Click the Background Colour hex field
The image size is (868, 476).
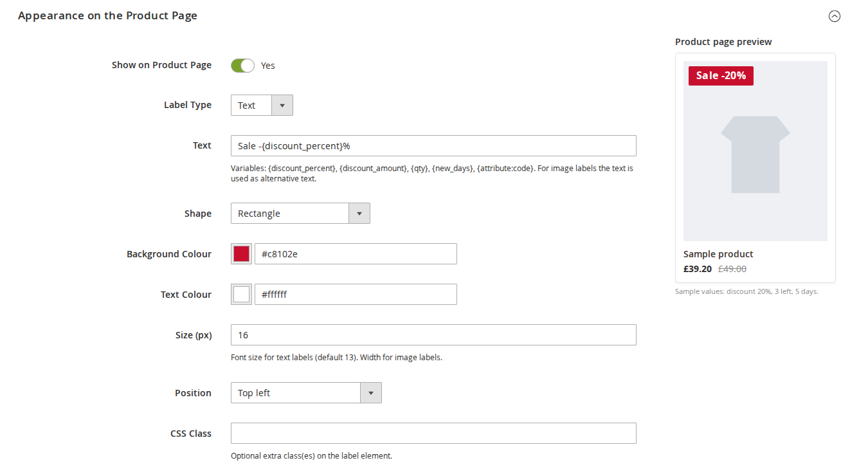356,253
